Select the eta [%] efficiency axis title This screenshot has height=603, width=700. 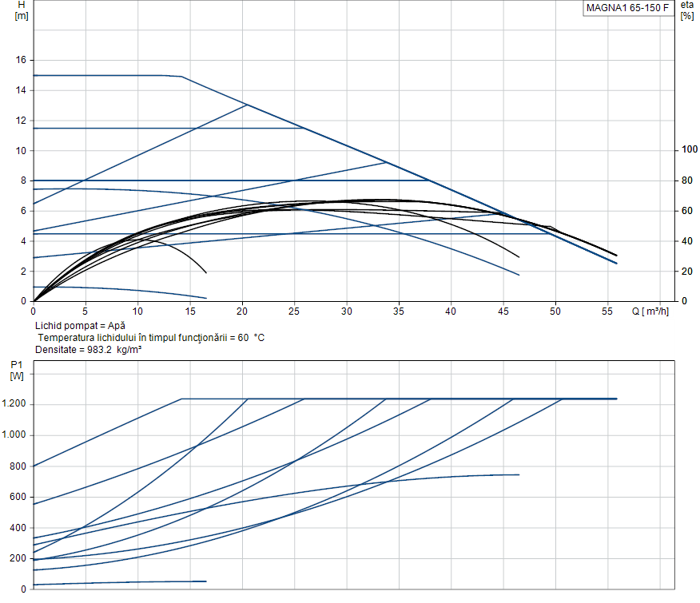tap(686, 10)
